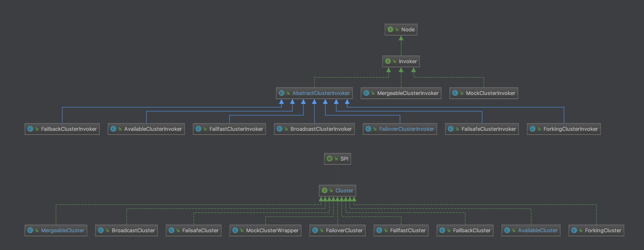Click the AvailableClusterInvoker class icon
644x250 pixels.
113,129
